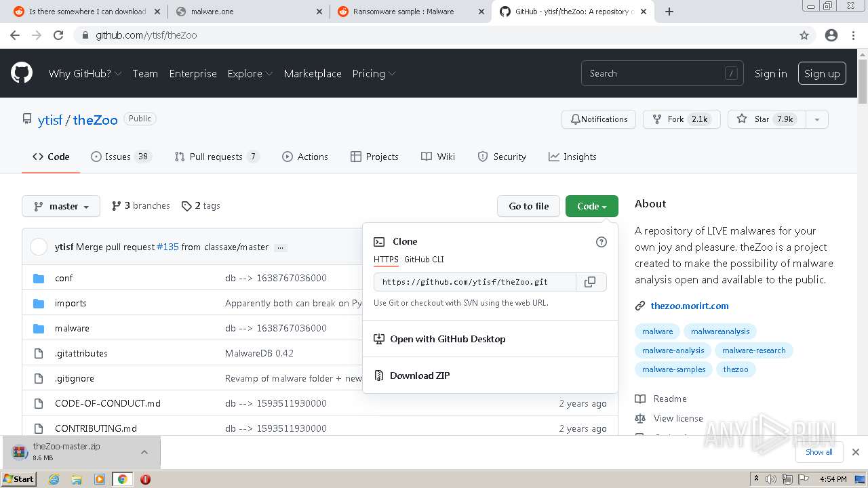The image size is (868, 488).
Task: Switch to the Issues tab
Action: pos(121,157)
